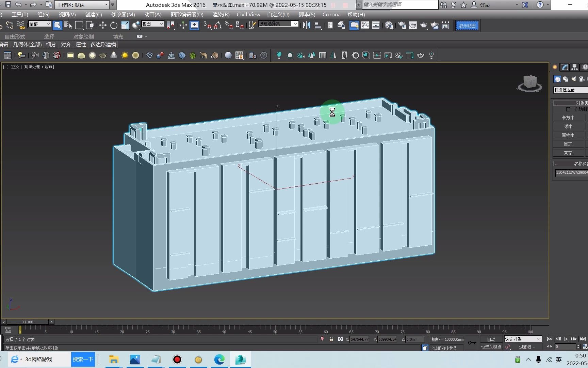Image resolution: width=588 pixels, height=368 pixels.
Task: Click the Select by Name icon
Action: [68, 25]
